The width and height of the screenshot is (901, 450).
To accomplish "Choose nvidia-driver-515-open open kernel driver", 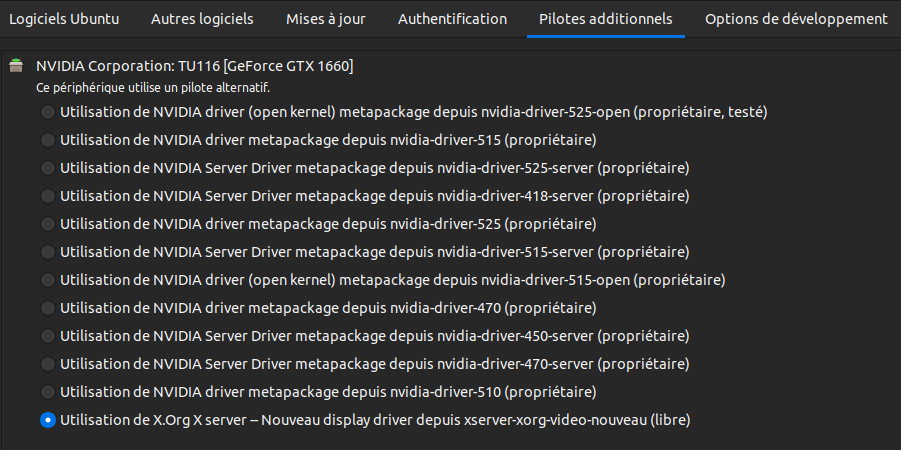I will [x=48, y=281].
